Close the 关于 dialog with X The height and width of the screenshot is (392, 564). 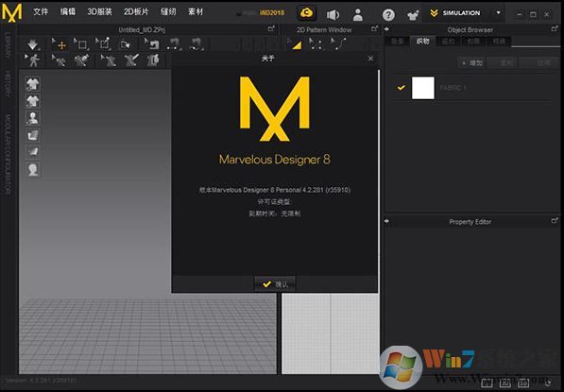click(370, 59)
